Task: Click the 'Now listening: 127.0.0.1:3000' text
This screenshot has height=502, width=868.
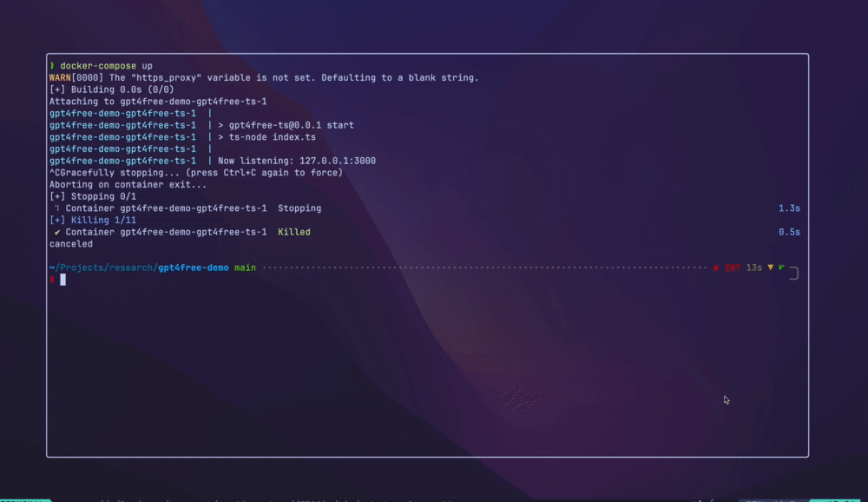Action: [297, 161]
